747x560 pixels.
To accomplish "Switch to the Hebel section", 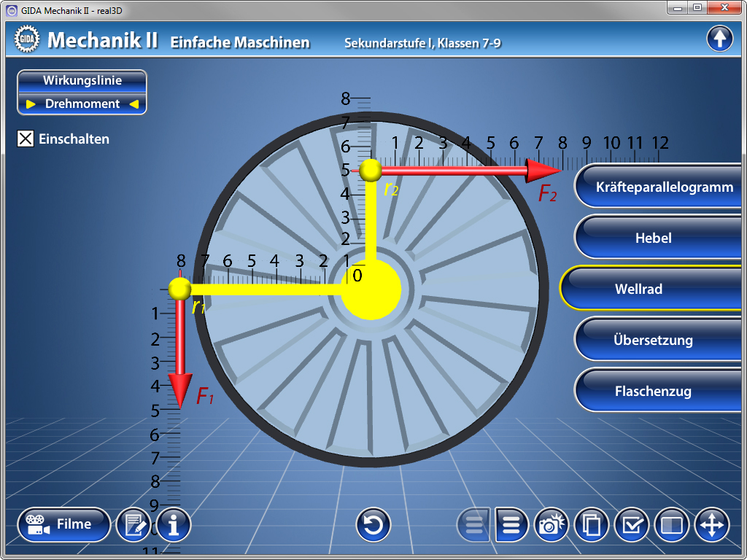I will (x=653, y=238).
